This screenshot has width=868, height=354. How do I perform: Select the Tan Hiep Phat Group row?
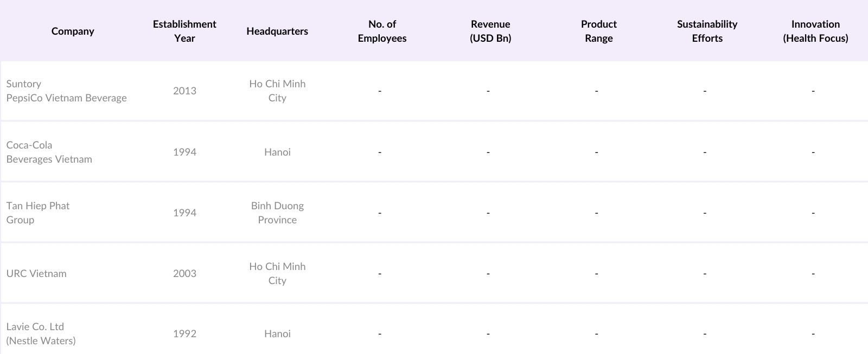pos(38,213)
